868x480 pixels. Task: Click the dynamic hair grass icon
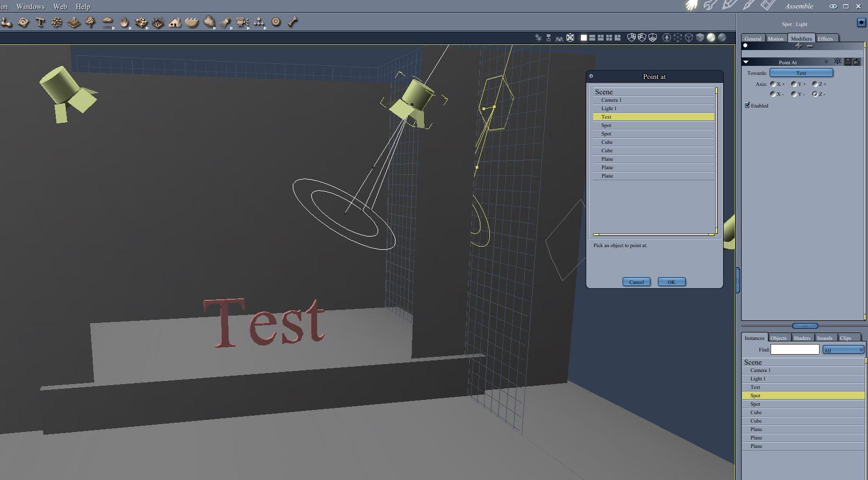tap(158, 22)
